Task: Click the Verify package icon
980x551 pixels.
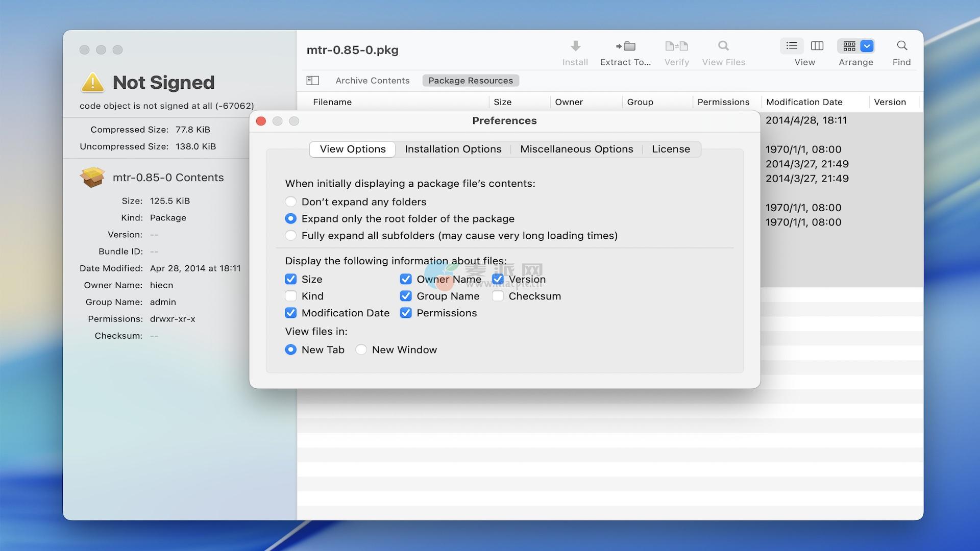Action: tap(676, 46)
